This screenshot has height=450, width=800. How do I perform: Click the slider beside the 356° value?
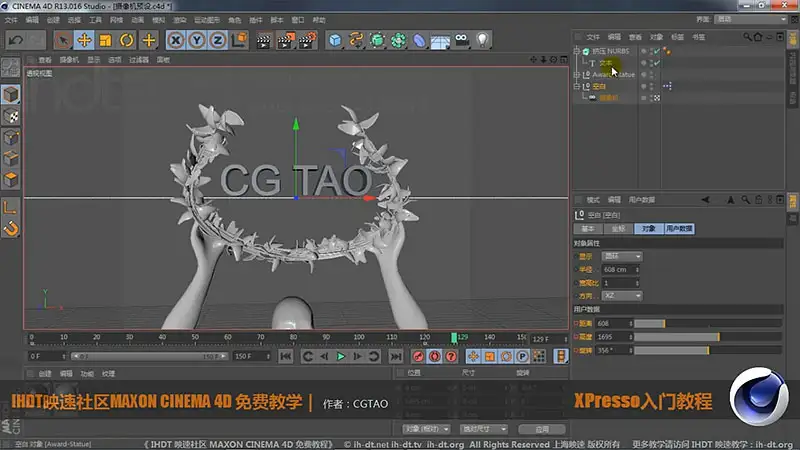click(708, 350)
